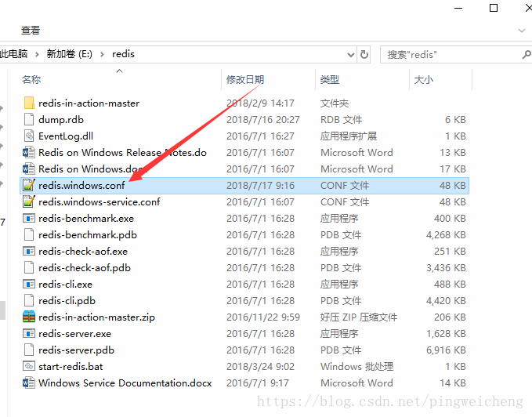This screenshot has width=532, height=417.
Task: Open the 查看 ribbon tab
Action: [x=31, y=30]
